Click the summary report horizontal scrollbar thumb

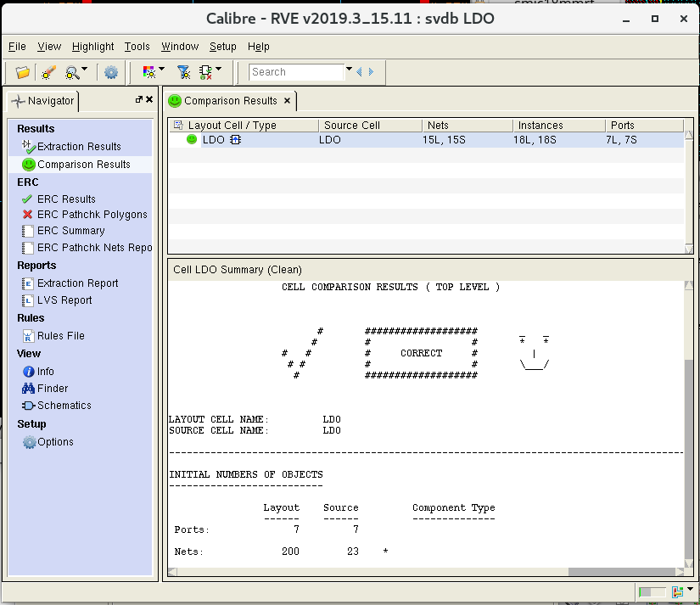(621, 572)
